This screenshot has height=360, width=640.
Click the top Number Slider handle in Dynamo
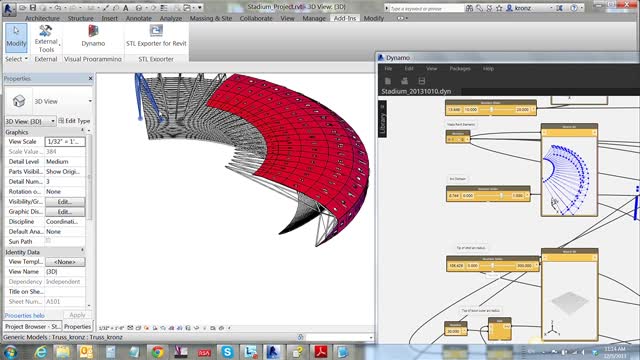point(491,110)
